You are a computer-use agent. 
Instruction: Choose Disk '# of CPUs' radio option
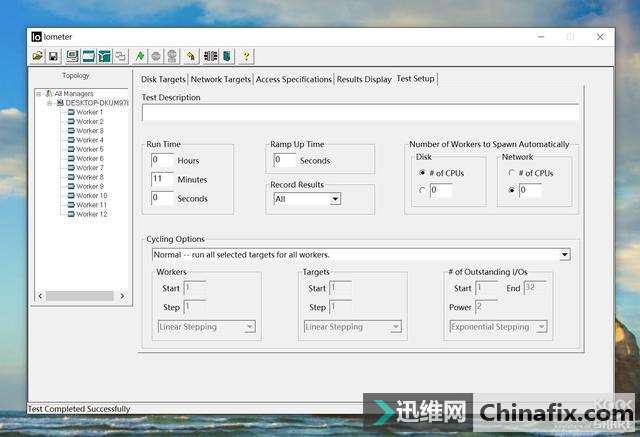[422, 173]
